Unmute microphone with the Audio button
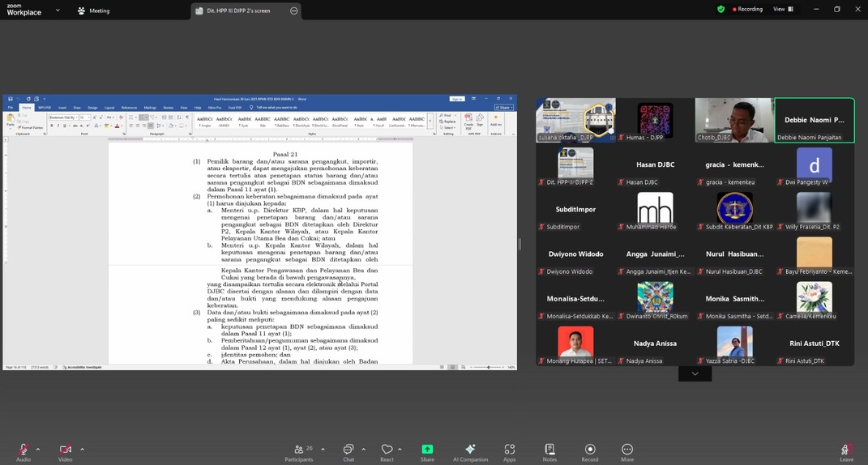The height and width of the screenshot is (465, 868). 24,452
